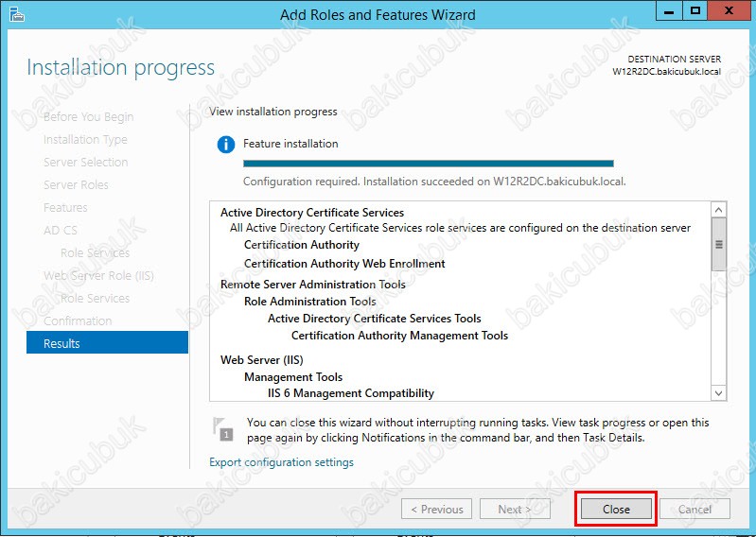
Task: Maximize the wizard window
Action: tap(694, 10)
